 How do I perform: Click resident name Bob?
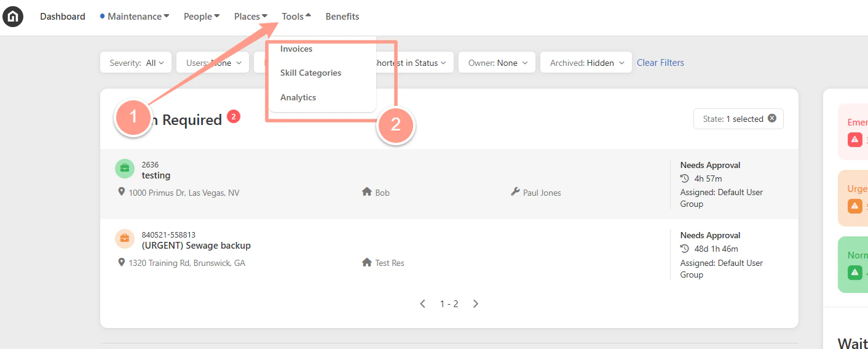click(x=382, y=193)
